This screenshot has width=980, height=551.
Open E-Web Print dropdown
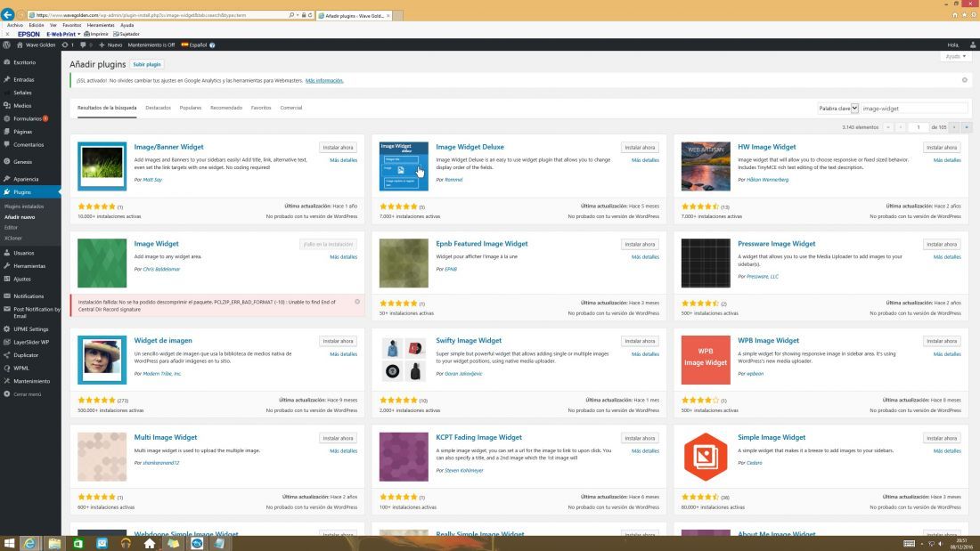coord(63,34)
